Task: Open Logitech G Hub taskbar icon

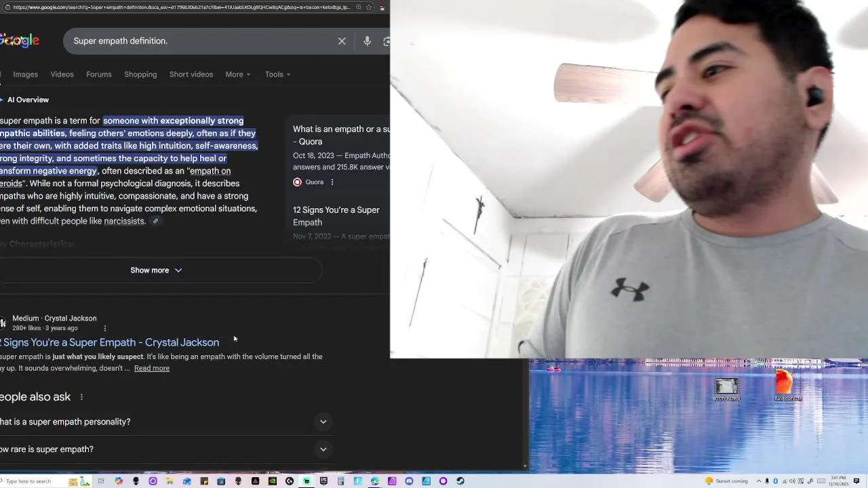Action: (290, 481)
